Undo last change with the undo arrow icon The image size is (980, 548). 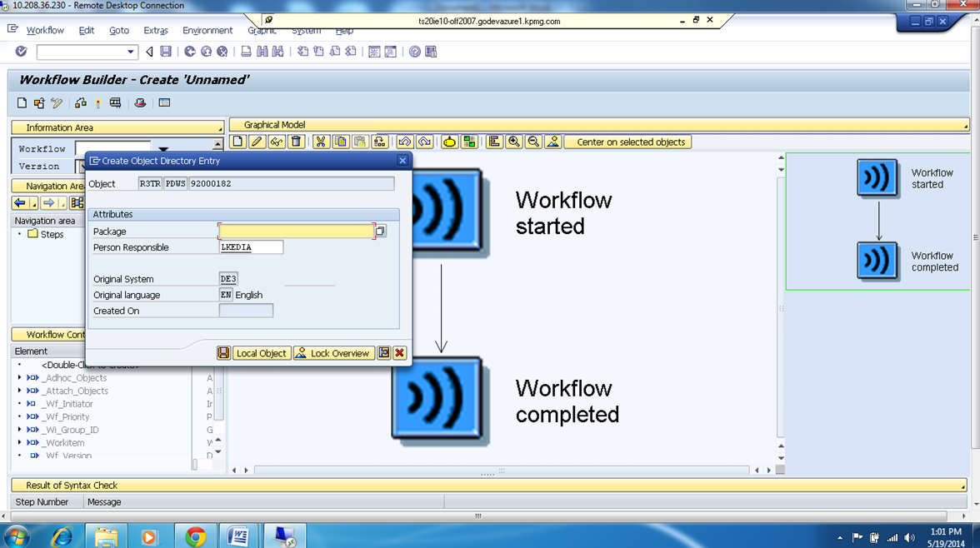[405, 142]
